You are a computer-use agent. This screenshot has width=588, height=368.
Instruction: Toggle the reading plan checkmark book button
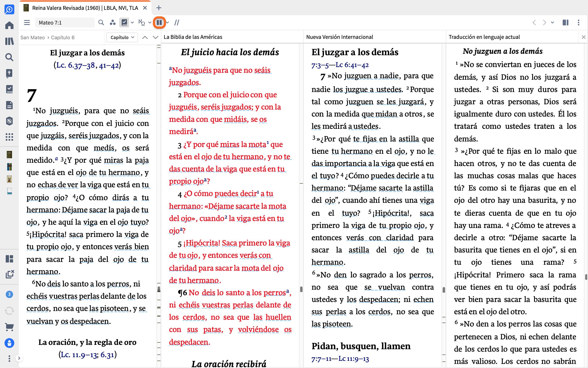coord(124,23)
